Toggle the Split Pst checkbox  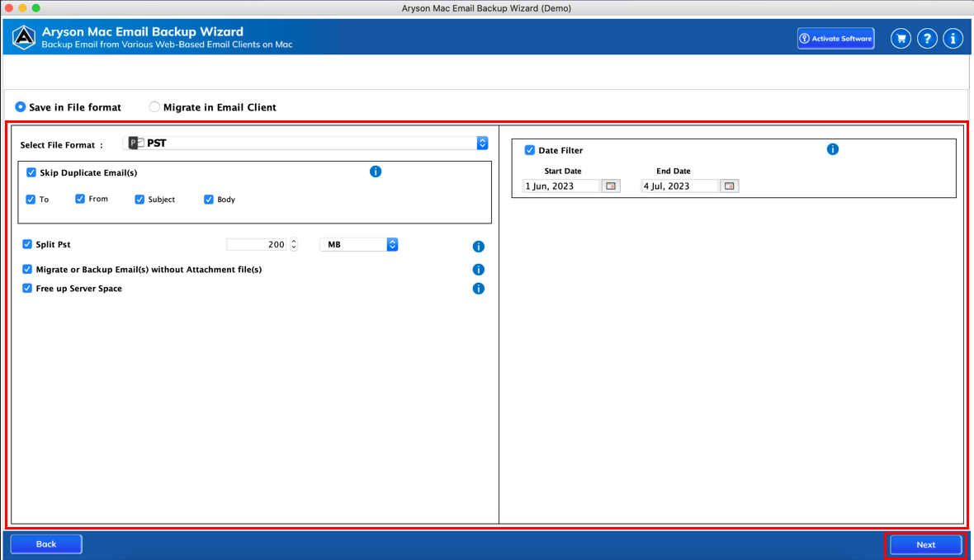pyautogui.click(x=27, y=244)
